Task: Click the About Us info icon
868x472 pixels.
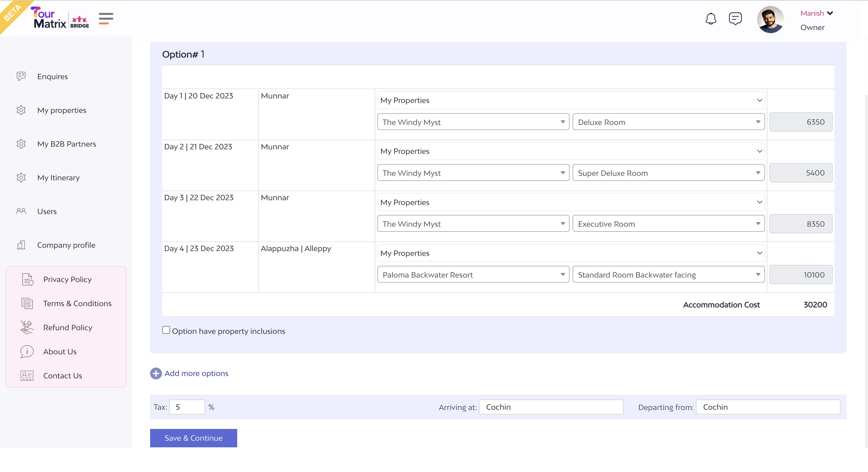Action: [27, 352]
